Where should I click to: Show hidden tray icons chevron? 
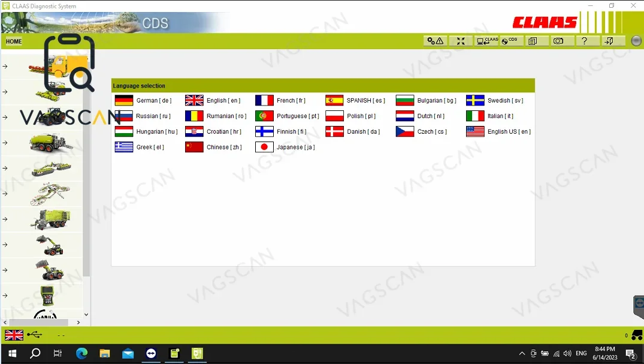522,353
